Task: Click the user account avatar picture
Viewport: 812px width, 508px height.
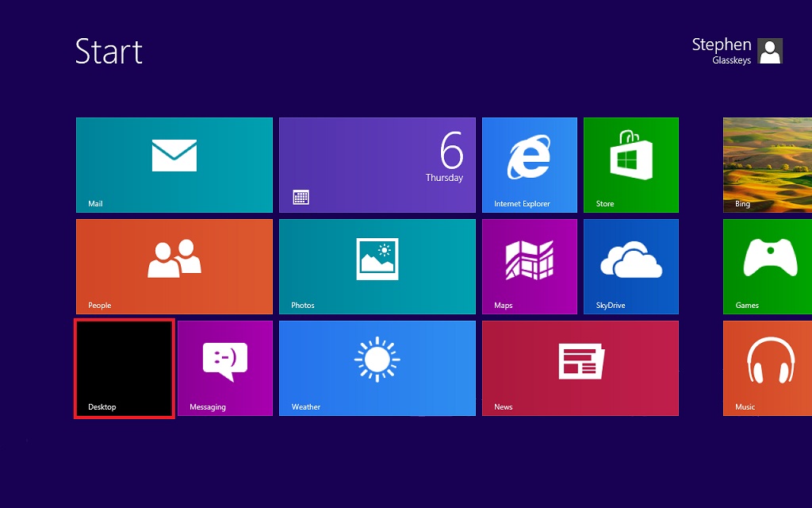Action: 770,51
